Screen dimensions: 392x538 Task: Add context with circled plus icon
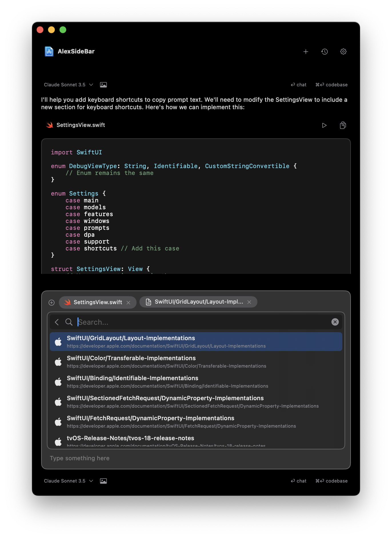[51, 302]
